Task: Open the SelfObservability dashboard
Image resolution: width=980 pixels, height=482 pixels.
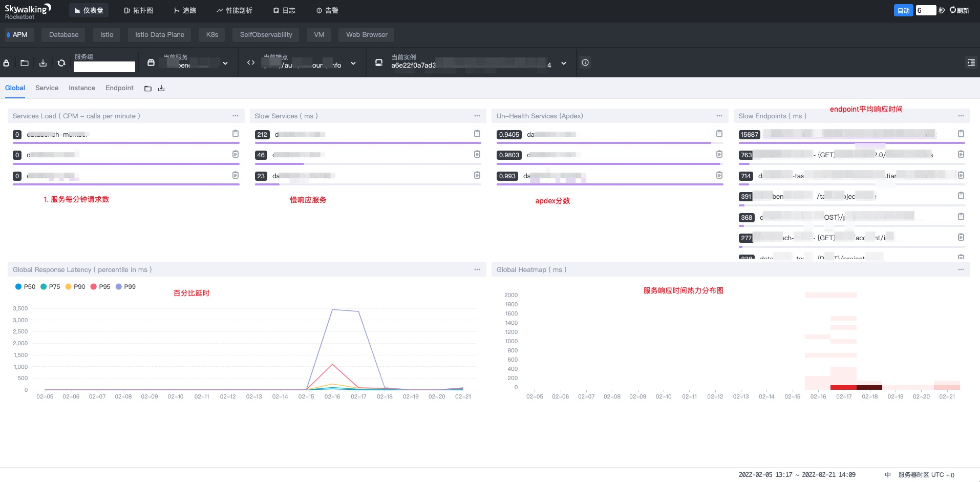Action: point(266,34)
